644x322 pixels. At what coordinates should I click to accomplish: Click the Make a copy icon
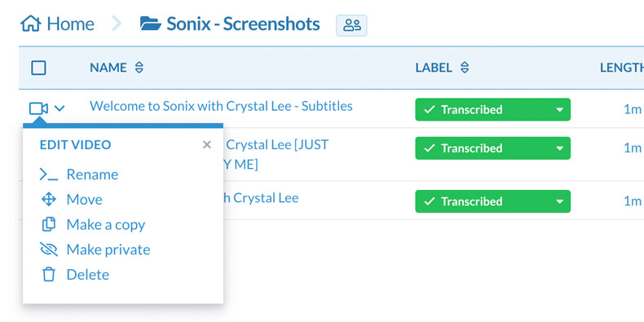[x=48, y=225]
